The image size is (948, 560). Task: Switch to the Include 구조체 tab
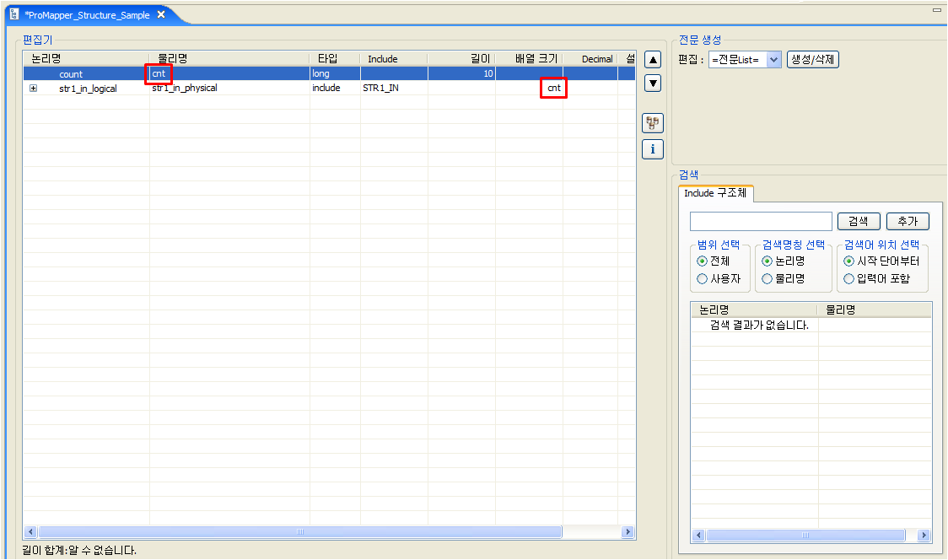(715, 192)
